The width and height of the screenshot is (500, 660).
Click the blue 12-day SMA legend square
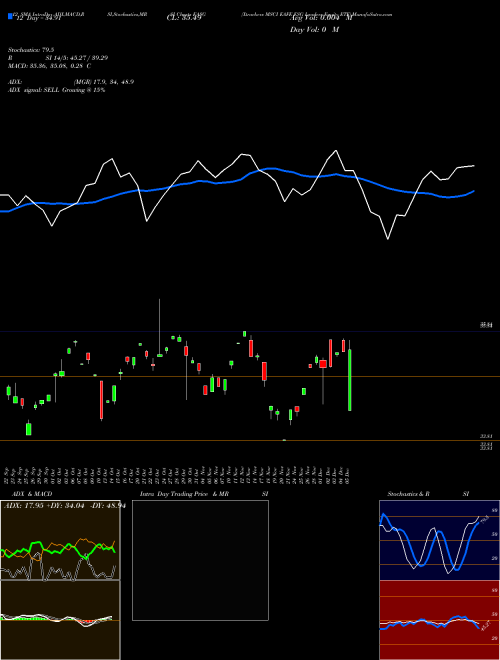(11, 16)
